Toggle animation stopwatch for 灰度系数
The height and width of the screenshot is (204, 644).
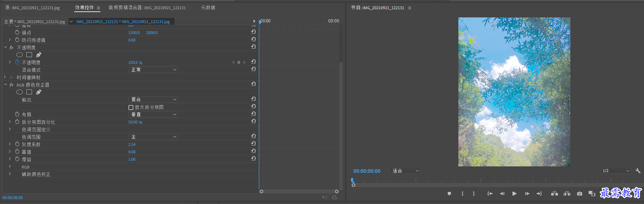[17, 144]
